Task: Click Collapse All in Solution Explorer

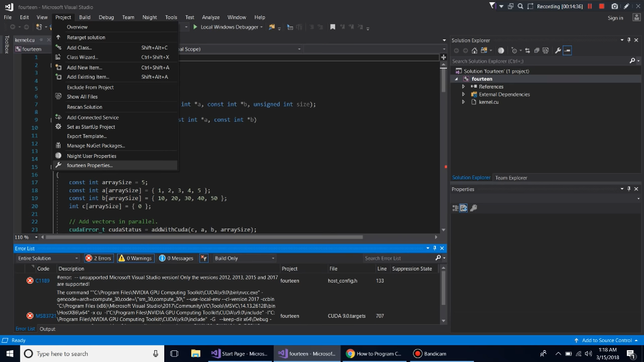Action: pos(536,51)
